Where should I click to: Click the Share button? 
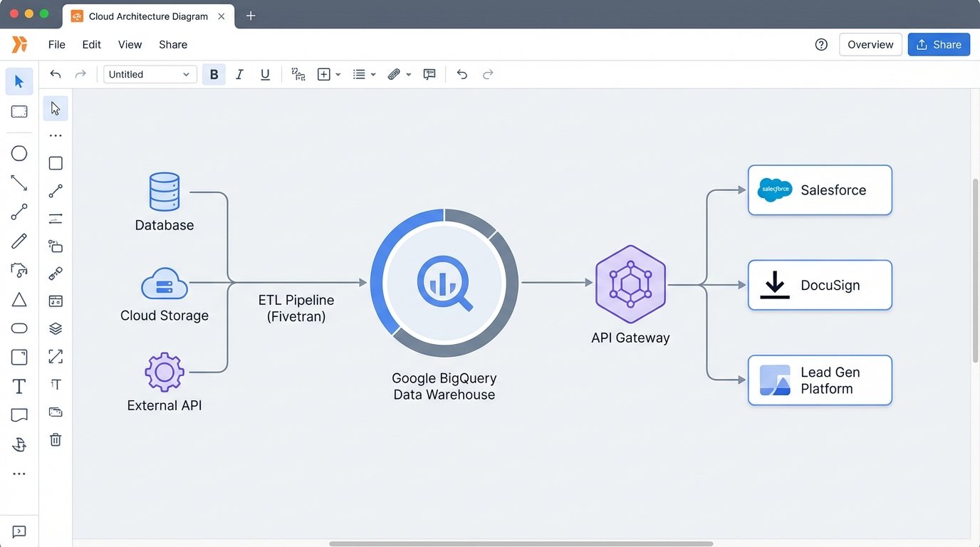click(939, 44)
